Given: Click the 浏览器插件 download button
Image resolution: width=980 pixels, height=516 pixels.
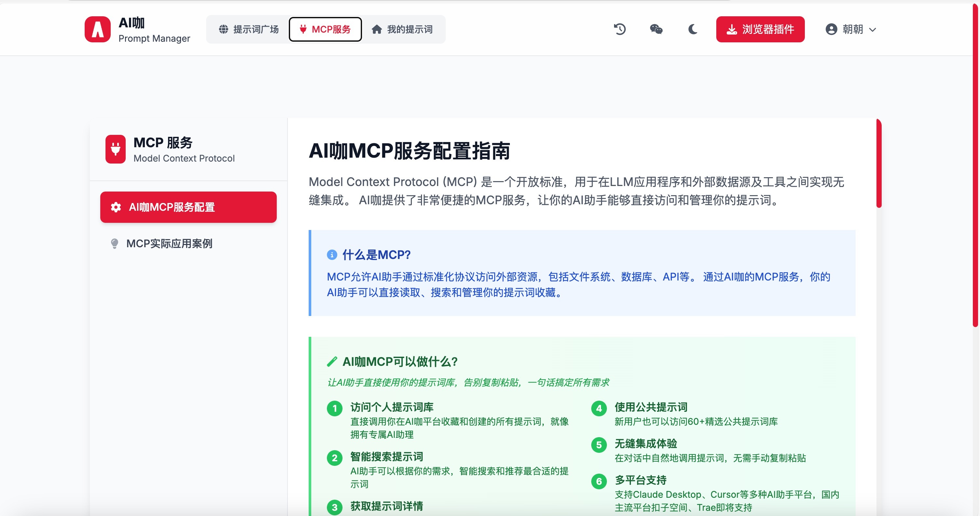Looking at the screenshot, I should pos(760,29).
